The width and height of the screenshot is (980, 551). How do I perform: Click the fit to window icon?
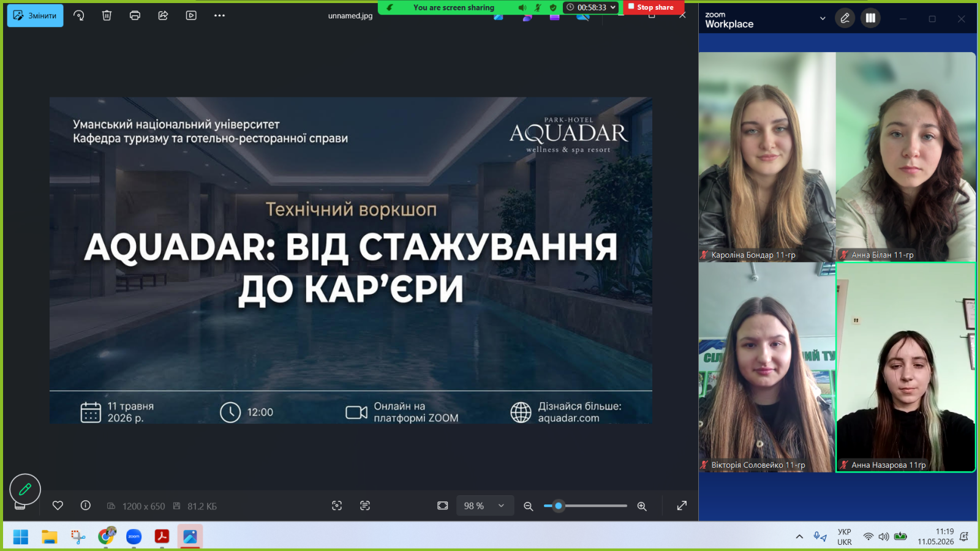(x=443, y=506)
